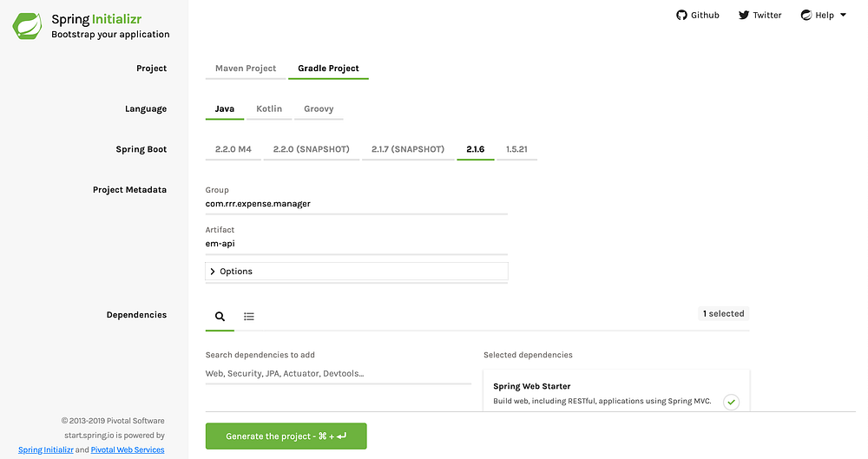Open the Help dropdown arrow
Viewport: 868px width, 459px height.
pos(843,15)
